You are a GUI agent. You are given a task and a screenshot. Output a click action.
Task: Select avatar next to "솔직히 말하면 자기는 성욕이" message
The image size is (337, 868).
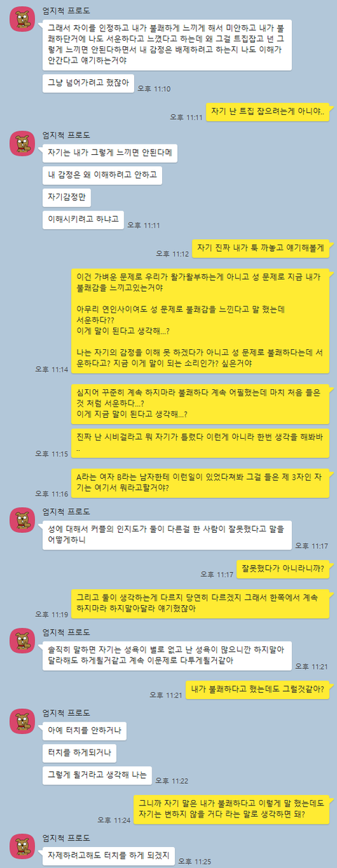(x=22, y=641)
